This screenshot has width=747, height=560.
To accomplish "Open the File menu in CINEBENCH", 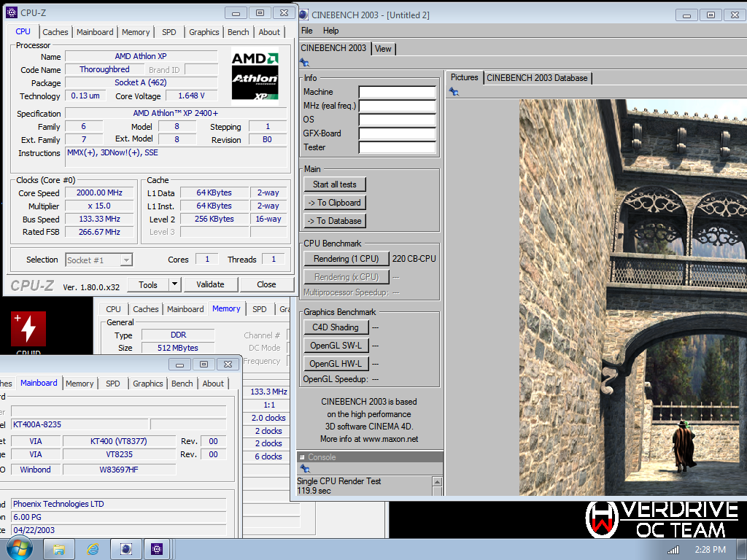I will point(307,31).
